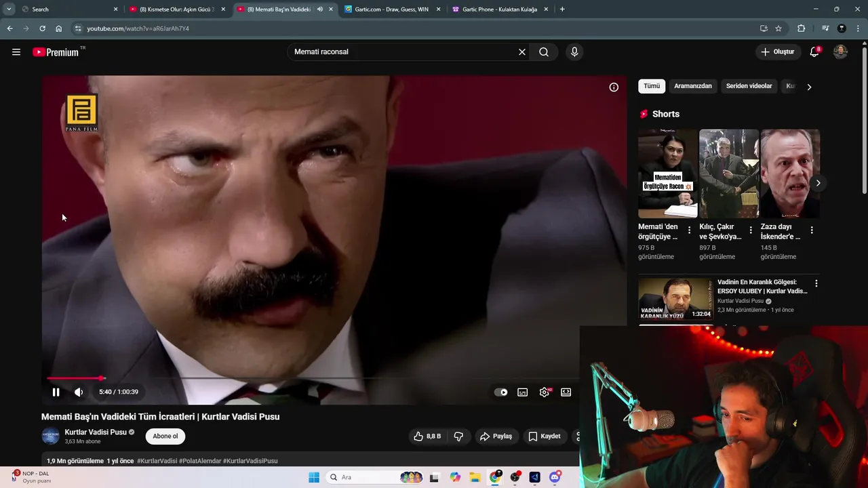Go back in browser history

tap(9, 28)
